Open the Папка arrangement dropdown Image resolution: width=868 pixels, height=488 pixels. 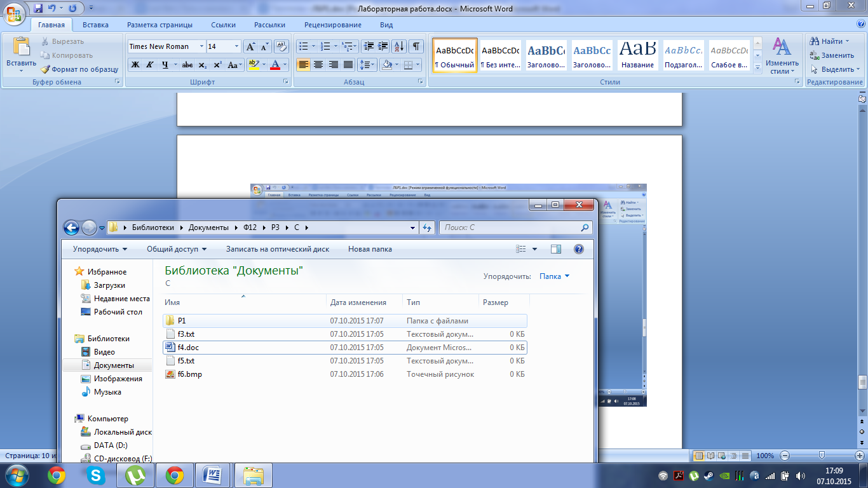pos(554,276)
